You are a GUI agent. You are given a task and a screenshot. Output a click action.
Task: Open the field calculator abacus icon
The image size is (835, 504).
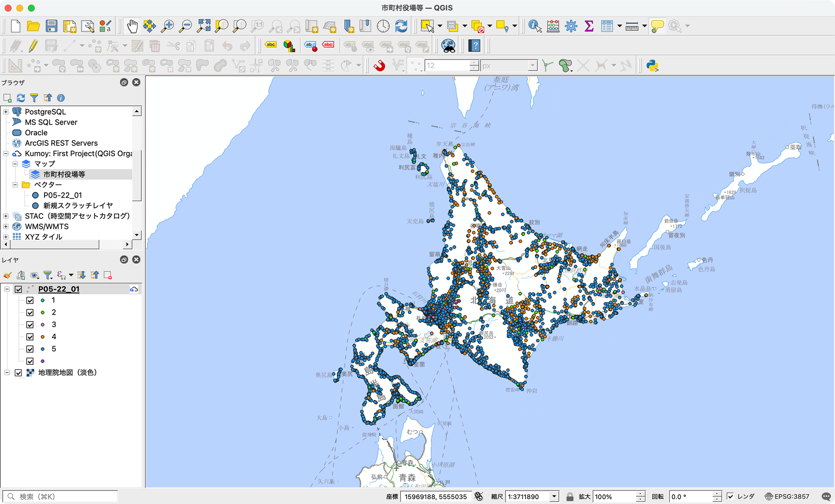pos(553,26)
